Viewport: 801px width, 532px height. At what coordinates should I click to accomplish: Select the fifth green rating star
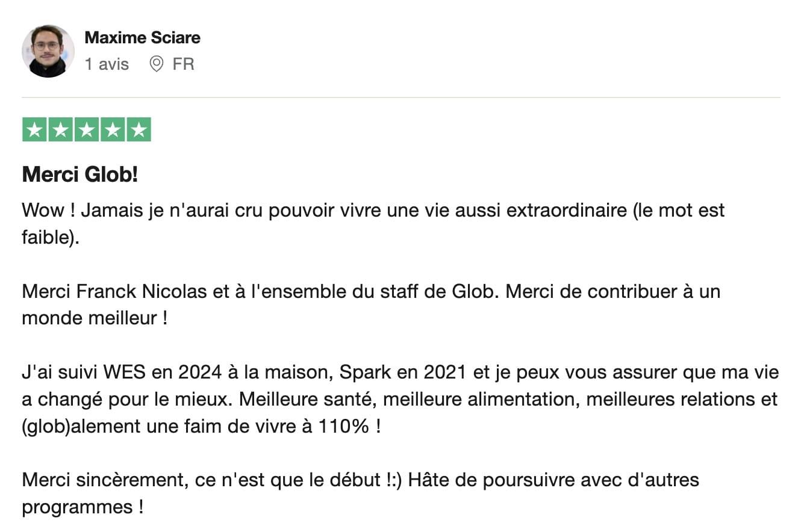[x=139, y=129]
